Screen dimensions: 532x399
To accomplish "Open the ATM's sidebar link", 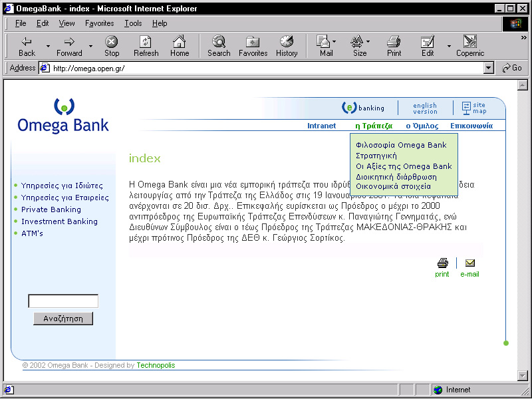I will coord(32,233).
